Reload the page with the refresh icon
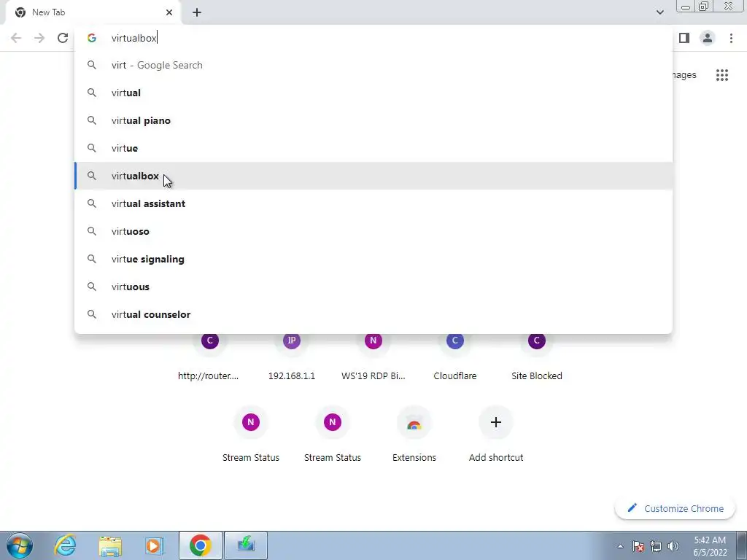Image resolution: width=747 pixels, height=560 pixels. pyautogui.click(x=63, y=38)
